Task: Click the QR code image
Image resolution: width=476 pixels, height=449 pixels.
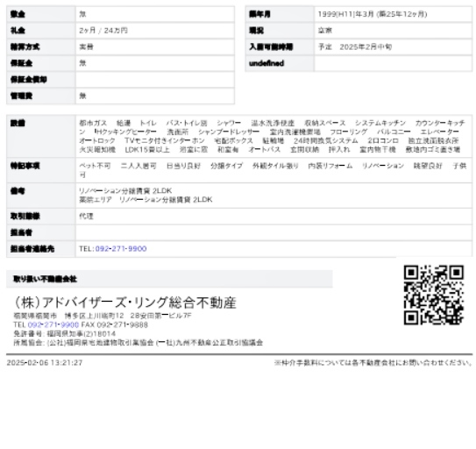Action: point(434,295)
